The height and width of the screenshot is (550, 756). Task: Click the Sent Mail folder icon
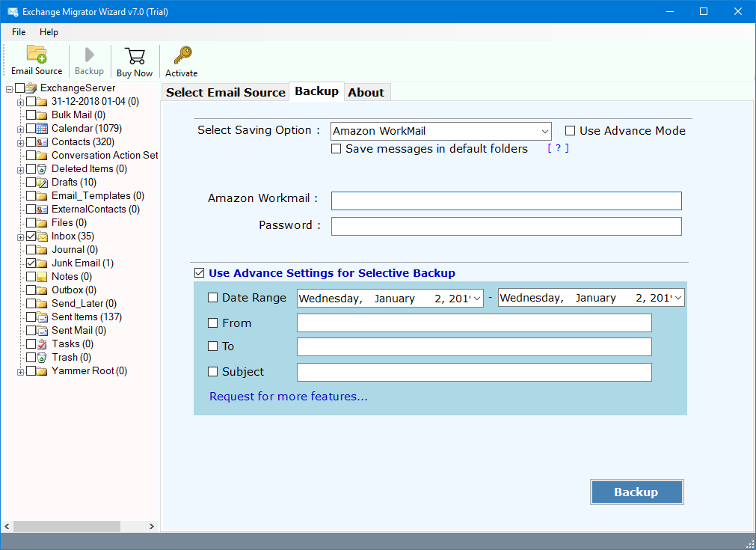(x=43, y=331)
